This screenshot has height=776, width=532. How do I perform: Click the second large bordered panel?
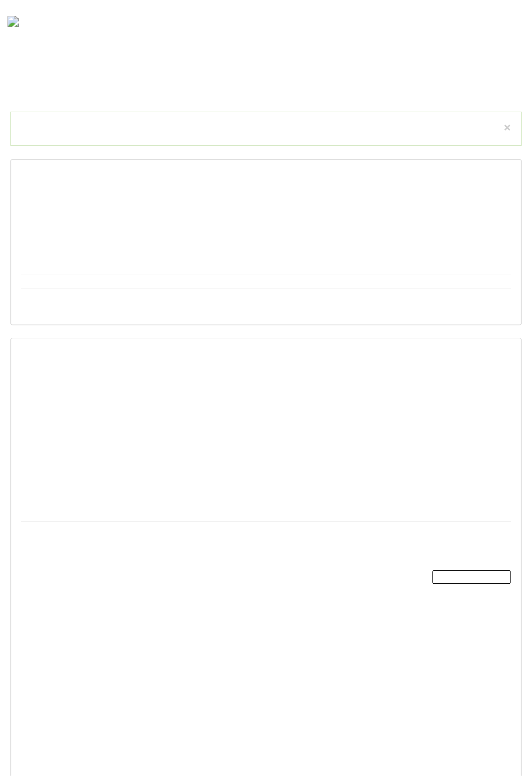pos(266,557)
